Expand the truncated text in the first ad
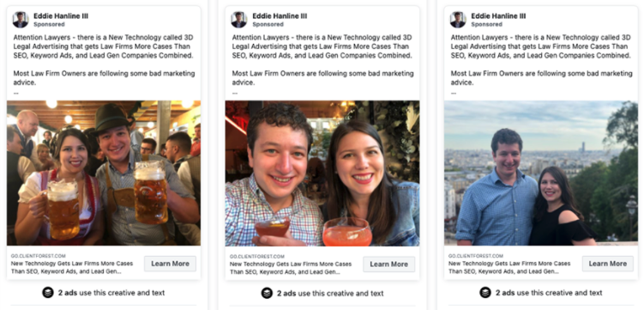The width and height of the screenshot is (644, 310). 16,93
